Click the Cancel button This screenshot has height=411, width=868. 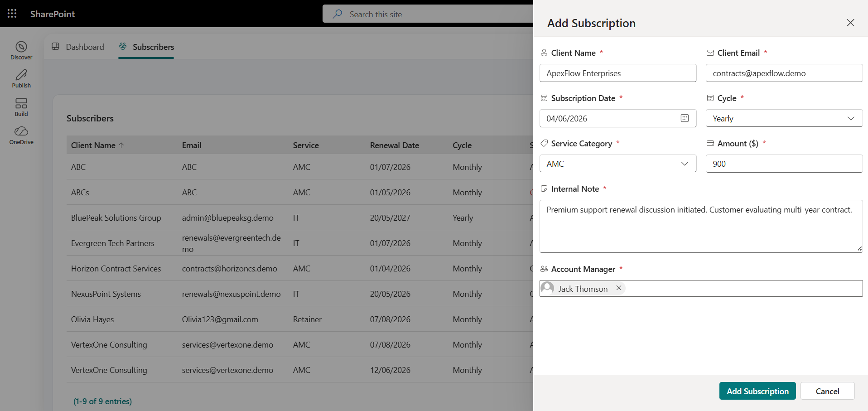(x=827, y=391)
